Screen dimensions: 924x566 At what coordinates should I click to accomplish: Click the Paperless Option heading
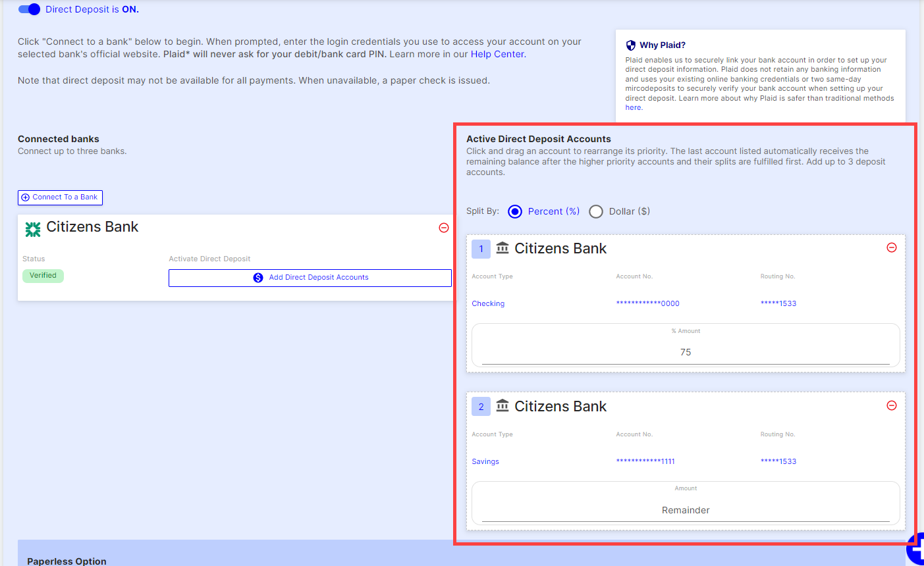pos(67,561)
